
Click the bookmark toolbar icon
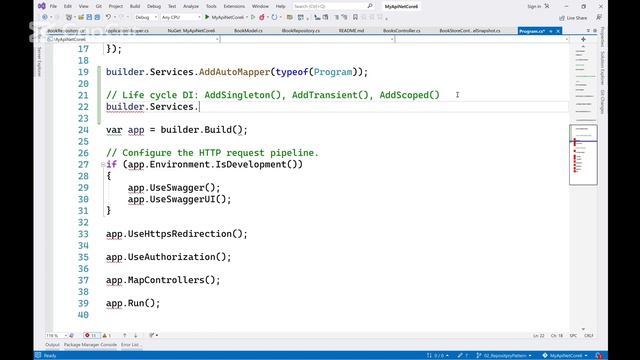pos(355,17)
